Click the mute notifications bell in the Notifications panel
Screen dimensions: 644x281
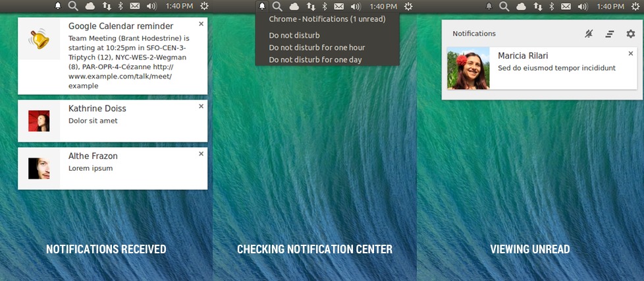[x=589, y=34]
